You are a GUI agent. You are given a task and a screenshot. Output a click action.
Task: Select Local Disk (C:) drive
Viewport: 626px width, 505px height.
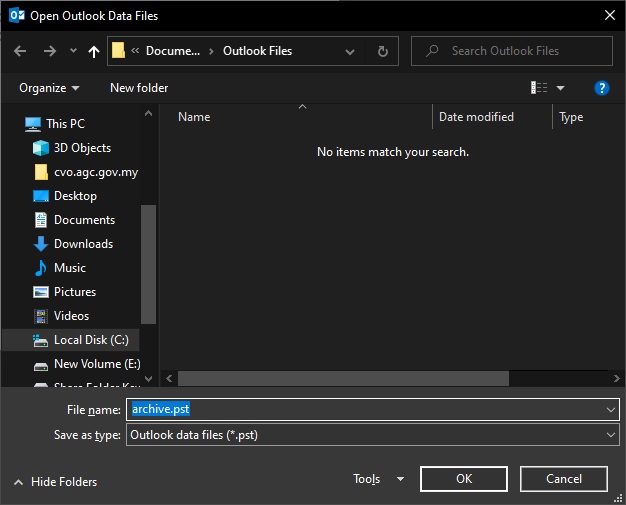point(88,340)
